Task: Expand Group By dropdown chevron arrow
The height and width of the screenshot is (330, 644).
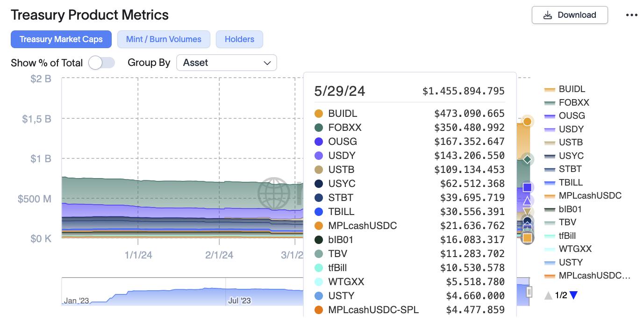Action: coord(267,63)
